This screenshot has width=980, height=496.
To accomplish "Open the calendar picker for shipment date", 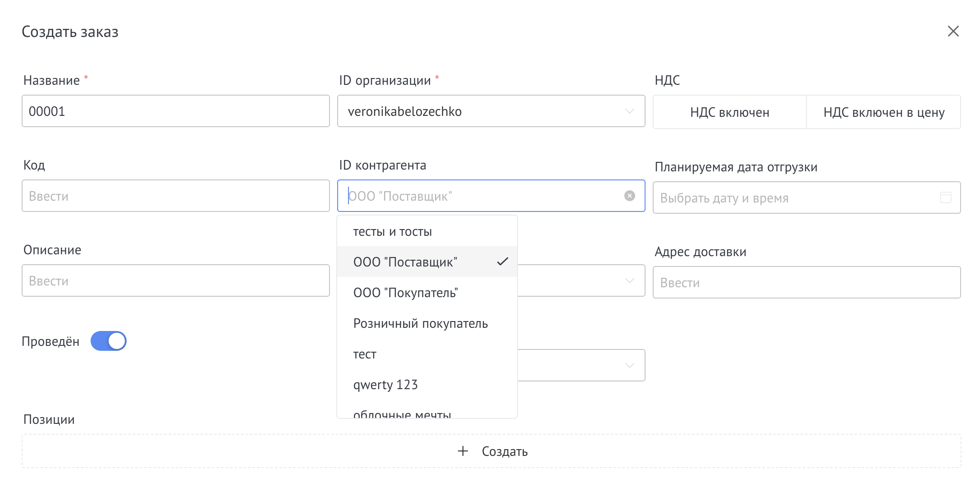I will click(945, 197).
